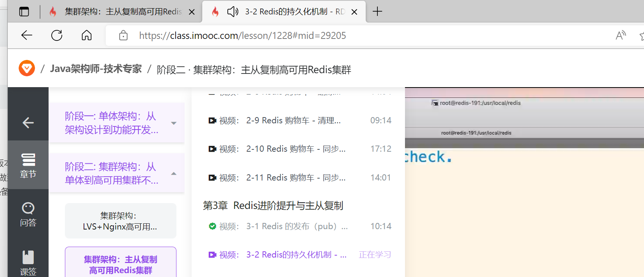Close the 集群架构 browser tab
644x277 pixels.
(x=192, y=12)
